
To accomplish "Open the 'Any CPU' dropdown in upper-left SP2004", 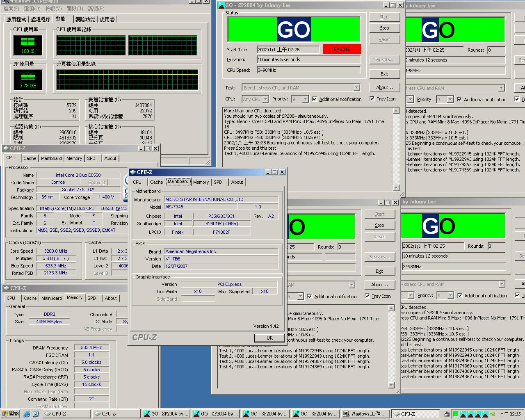I will pos(265,99).
